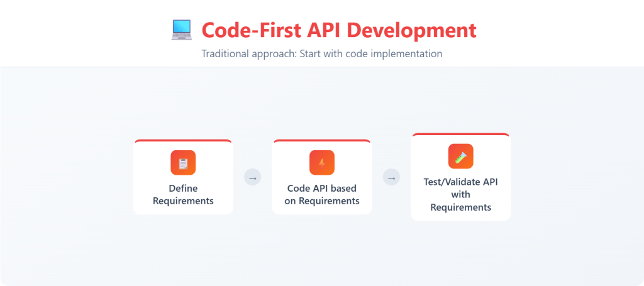
Task: Click red top border of Code API card
Action: (x=322, y=141)
